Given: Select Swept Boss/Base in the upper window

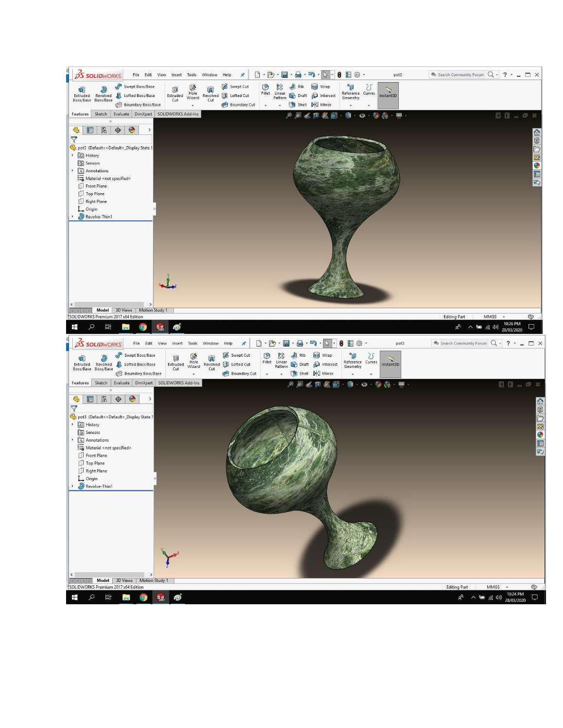Looking at the screenshot, I should [135, 87].
